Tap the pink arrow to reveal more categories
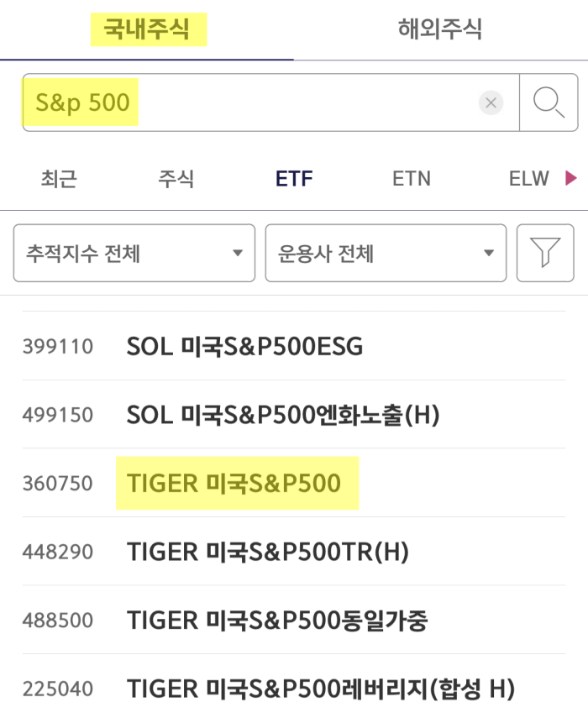The height and width of the screenshot is (702, 588). coord(570,178)
